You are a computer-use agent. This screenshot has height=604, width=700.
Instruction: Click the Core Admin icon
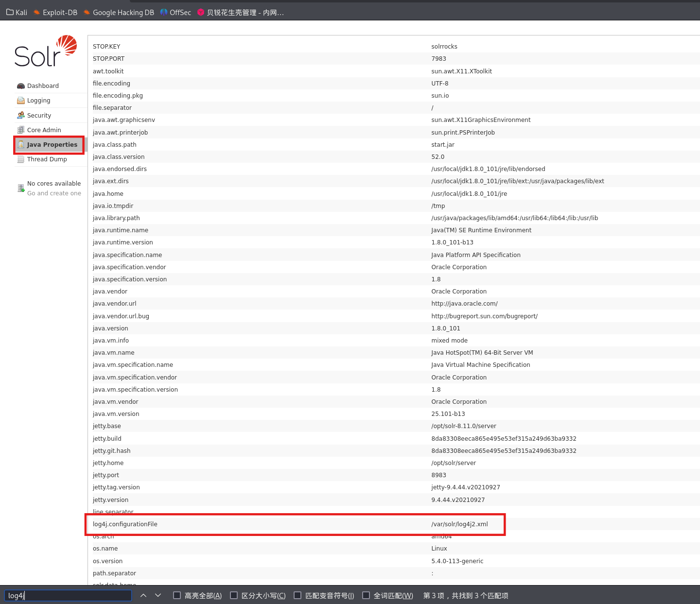[21, 130]
